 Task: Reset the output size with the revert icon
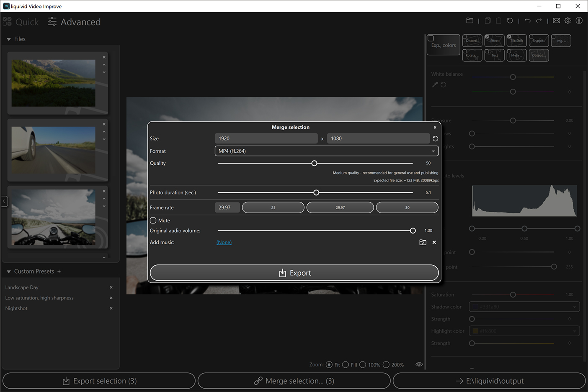(x=435, y=138)
